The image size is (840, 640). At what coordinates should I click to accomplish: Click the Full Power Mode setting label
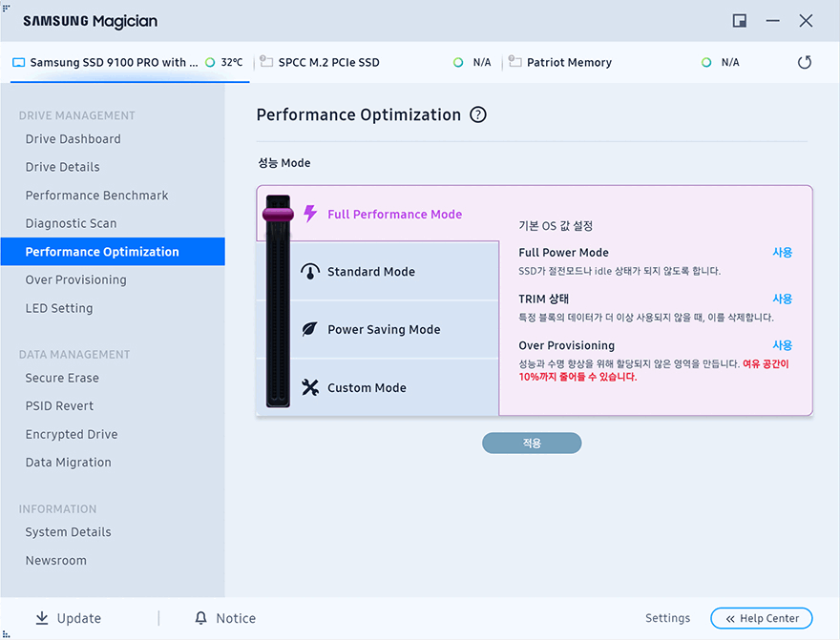(563, 253)
